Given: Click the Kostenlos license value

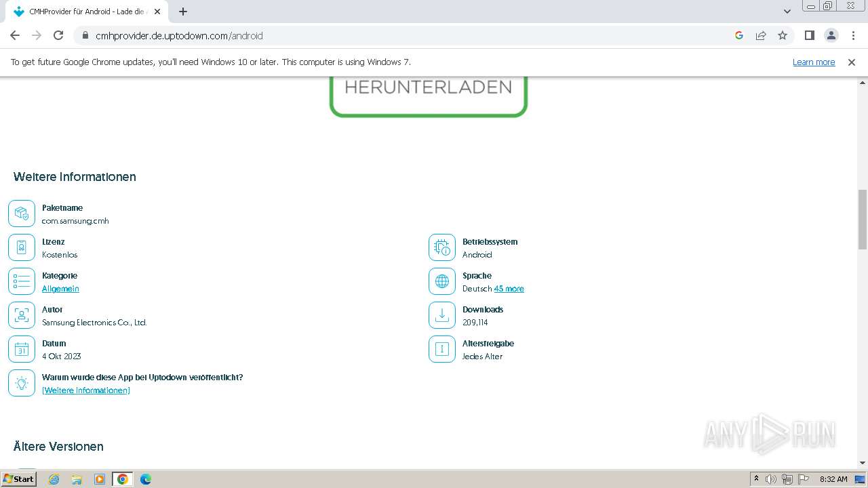Looking at the screenshot, I should click(x=60, y=255).
